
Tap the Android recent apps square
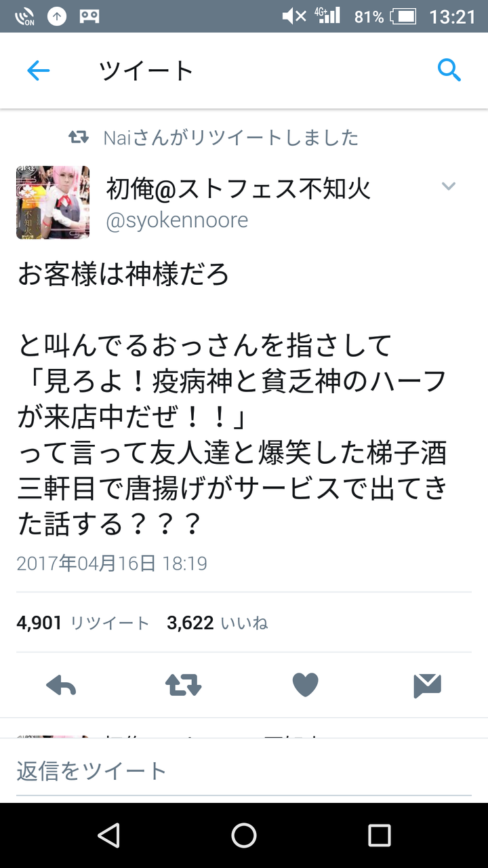coord(380,835)
